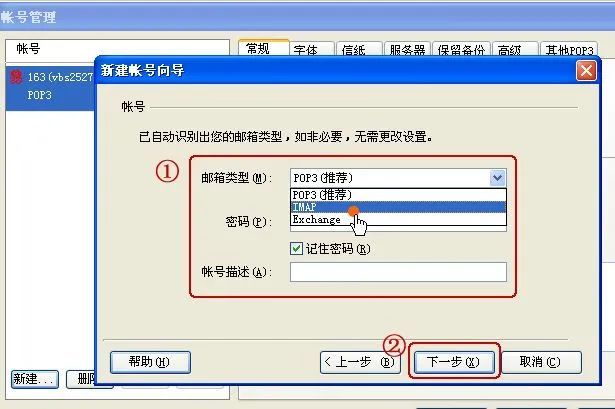Go to the 服务器 tab
The image size is (615, 409).
coord(408,50)
